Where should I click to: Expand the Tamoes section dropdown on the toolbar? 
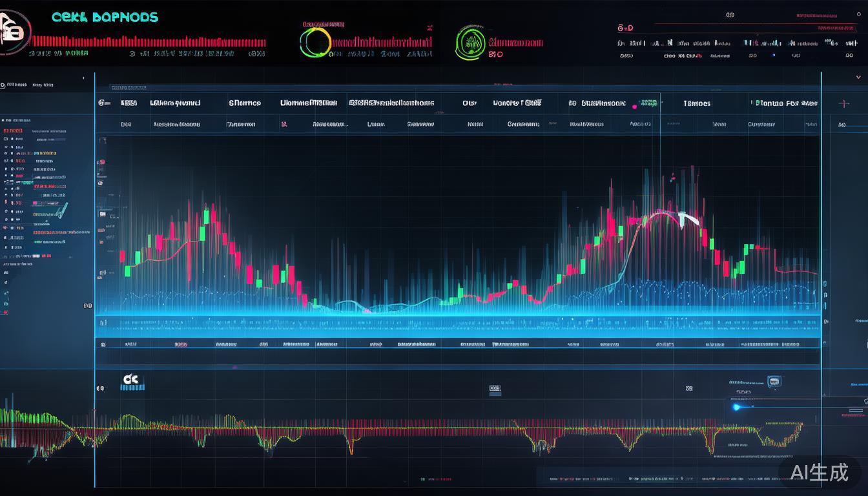696,103
